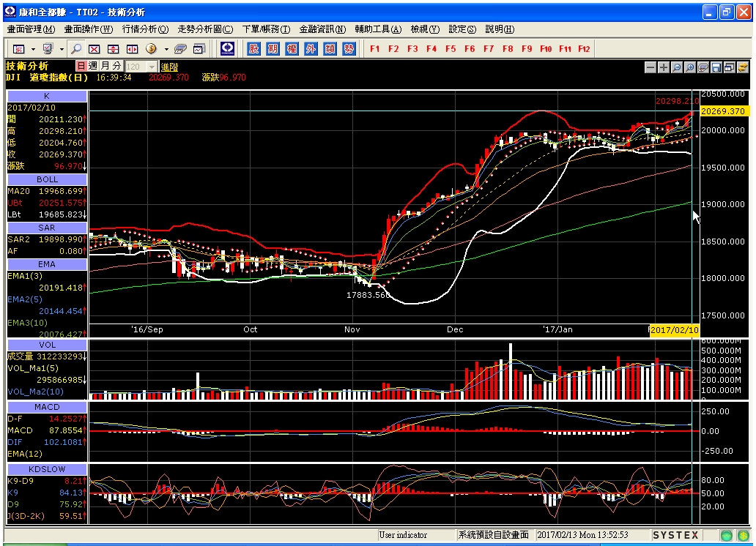Open dropdown arrow next to dollar coin icon

(166, 49)
